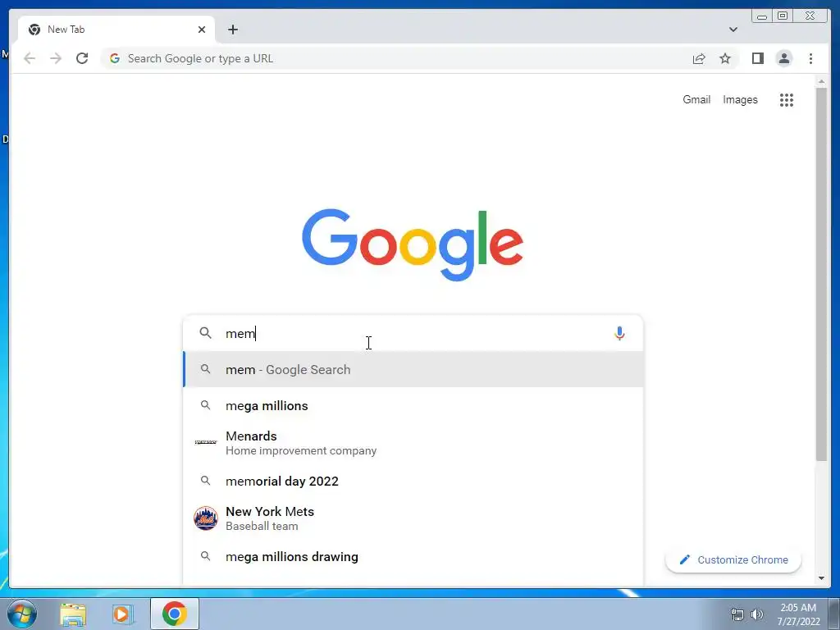The height and width of the screenshot is (630, 840).
Task: Select 'memorial day 2022' suggestion
Action: (413, 481)
